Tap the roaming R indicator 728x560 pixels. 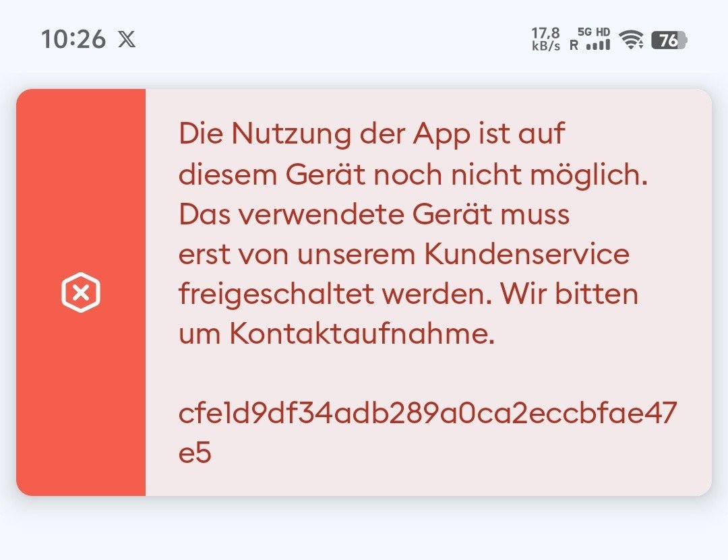pos(574,45)
